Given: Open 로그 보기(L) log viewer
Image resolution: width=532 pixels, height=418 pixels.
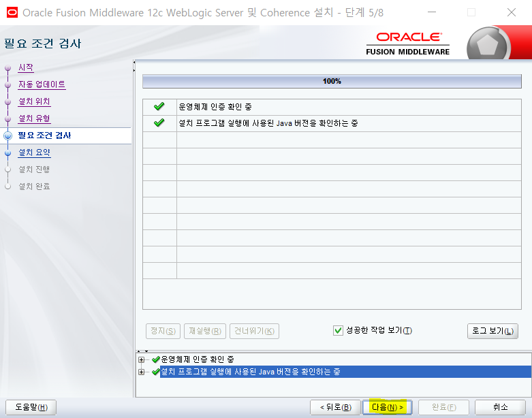Looking at the screenshot, I should tap(492, 331).
